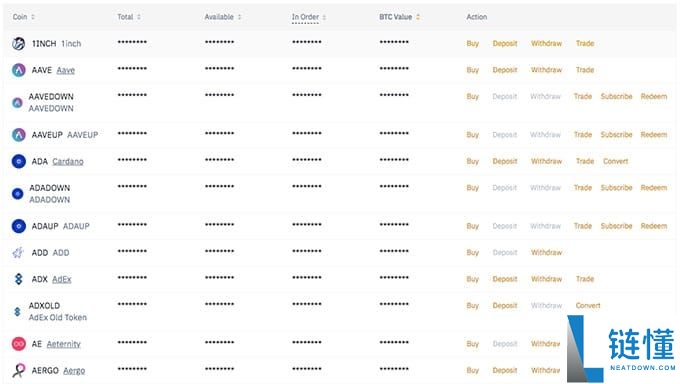Trade 1INCH from its row
The image size is (680, 384).
click(585, 43)
